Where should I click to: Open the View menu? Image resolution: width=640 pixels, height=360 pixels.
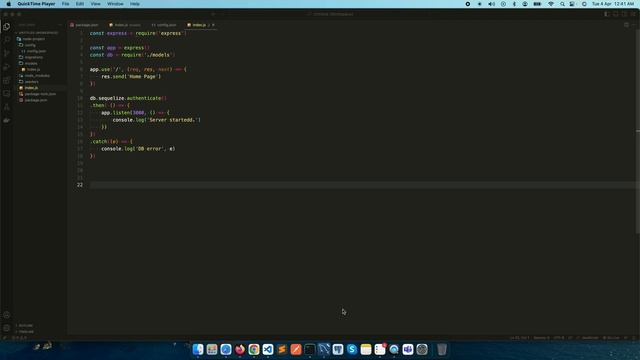pyautogui.click(x=96, y=4)
